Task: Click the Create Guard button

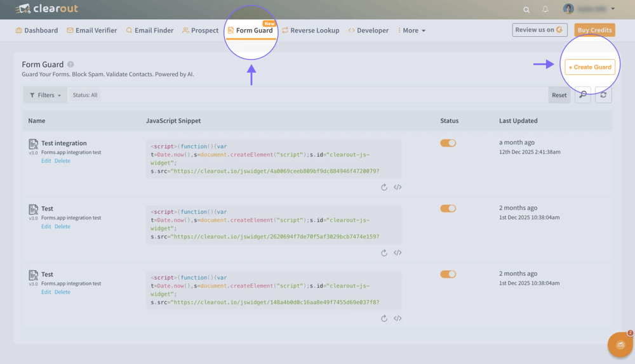Action: 590,67
